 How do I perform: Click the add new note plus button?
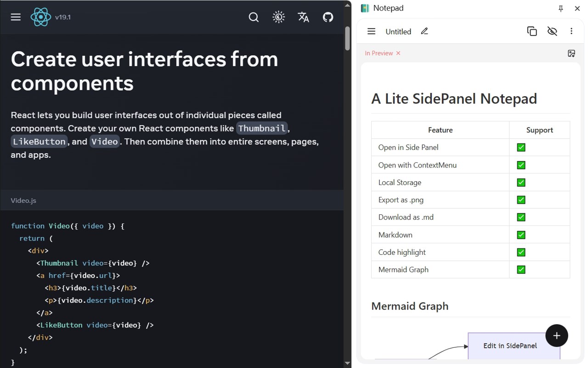click(557, 335)
